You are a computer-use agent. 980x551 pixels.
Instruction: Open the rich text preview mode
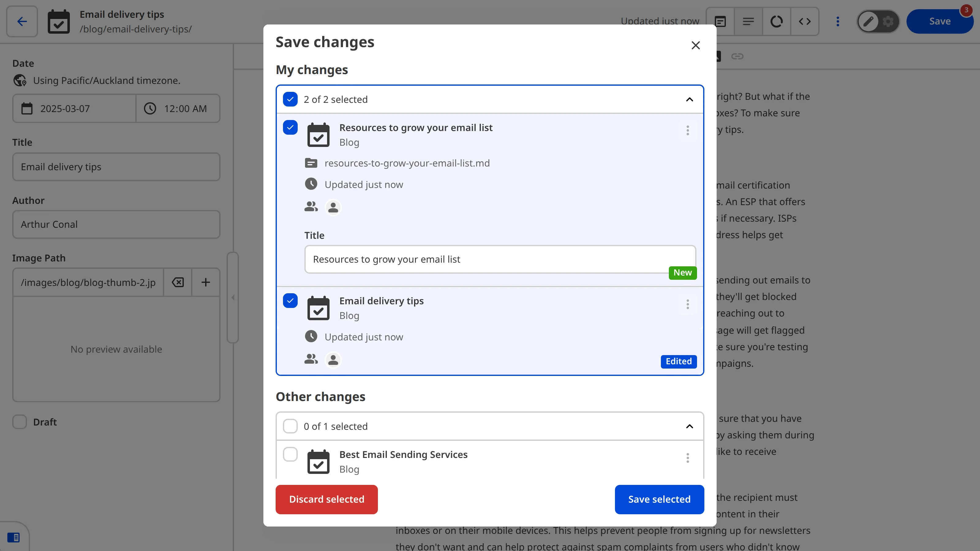(720, 21)
